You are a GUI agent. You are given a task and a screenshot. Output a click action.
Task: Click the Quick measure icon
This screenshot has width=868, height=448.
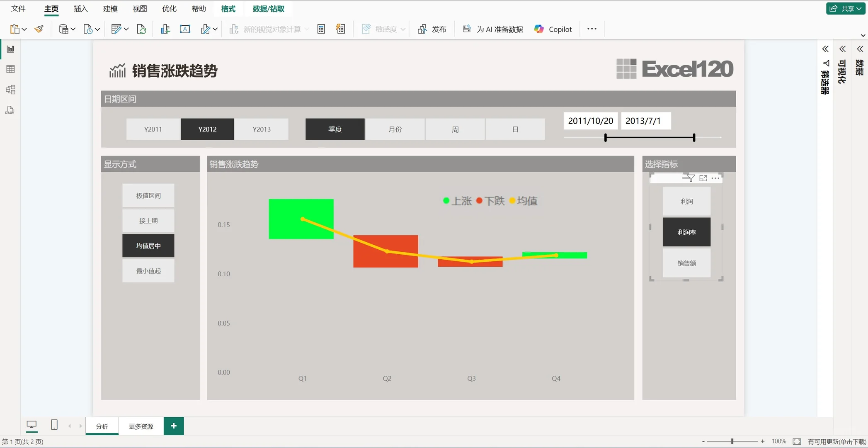tap(341, 29)
